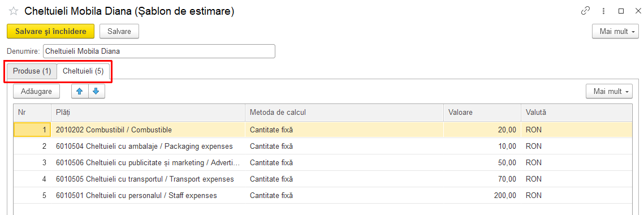Click the Salvare button

(119, 31)
